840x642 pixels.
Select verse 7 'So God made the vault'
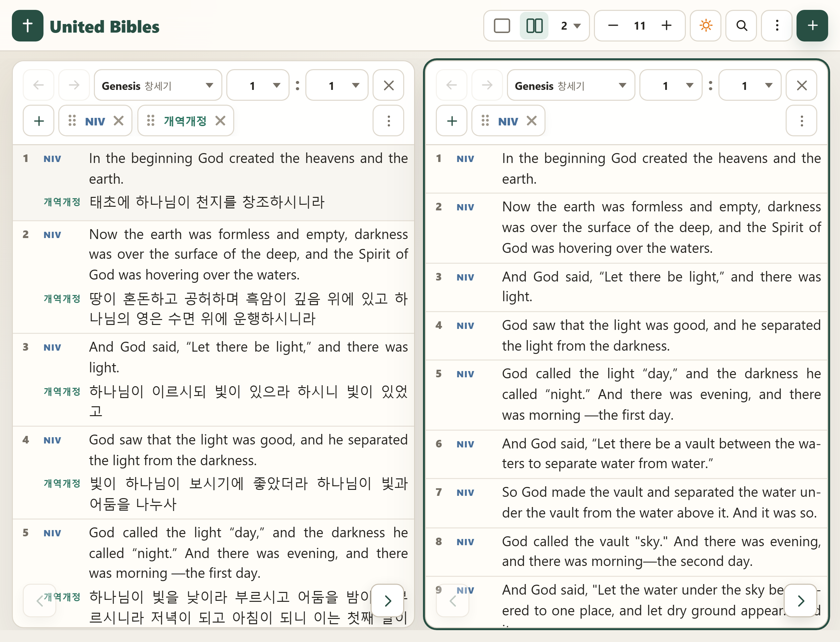[661, 502]
